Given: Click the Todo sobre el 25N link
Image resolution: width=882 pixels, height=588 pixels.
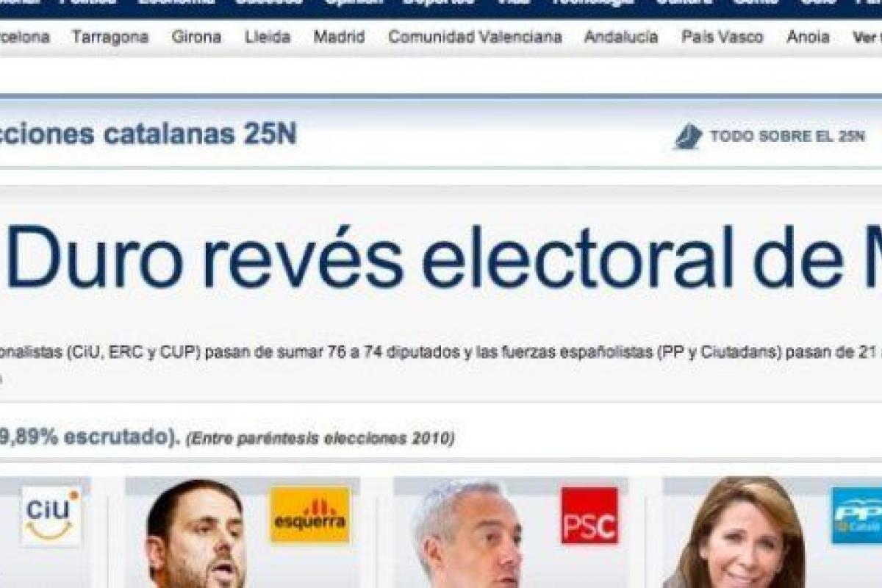Looking at the screenshot, I should [787, 137].
